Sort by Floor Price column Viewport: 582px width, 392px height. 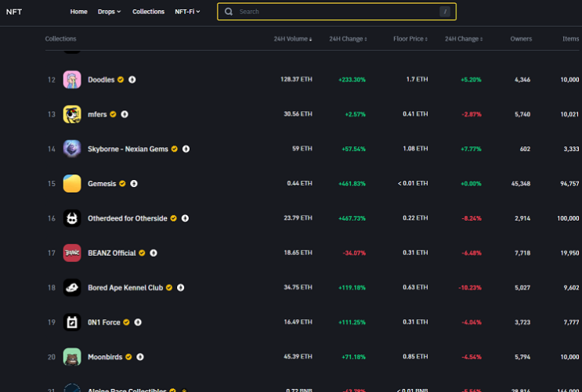pos(410,39)
